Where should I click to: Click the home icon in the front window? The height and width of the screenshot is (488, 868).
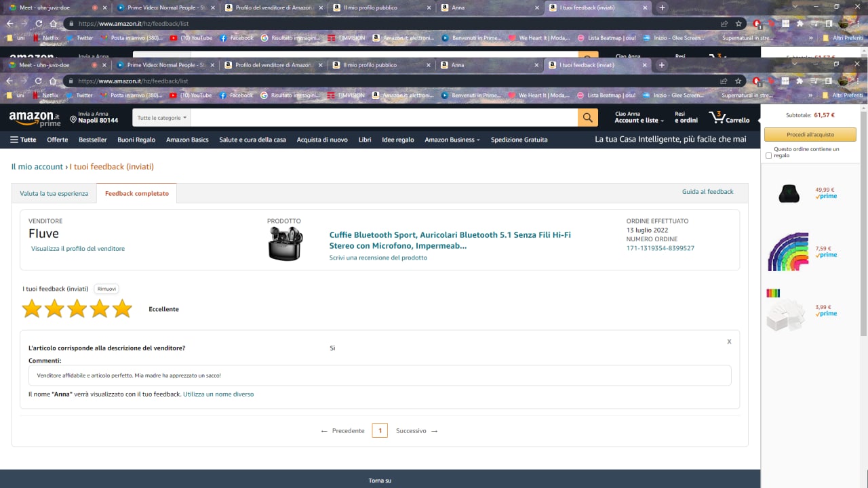pyautogui.click(x=54, y=81)
